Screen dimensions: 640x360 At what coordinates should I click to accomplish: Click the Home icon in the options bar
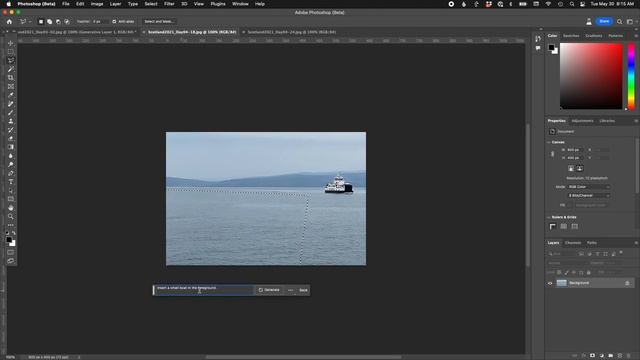(x=9, y=22)
